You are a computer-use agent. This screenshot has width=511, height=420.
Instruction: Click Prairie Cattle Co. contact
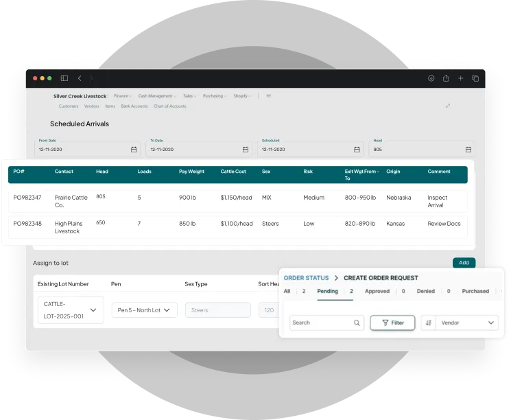71,201
